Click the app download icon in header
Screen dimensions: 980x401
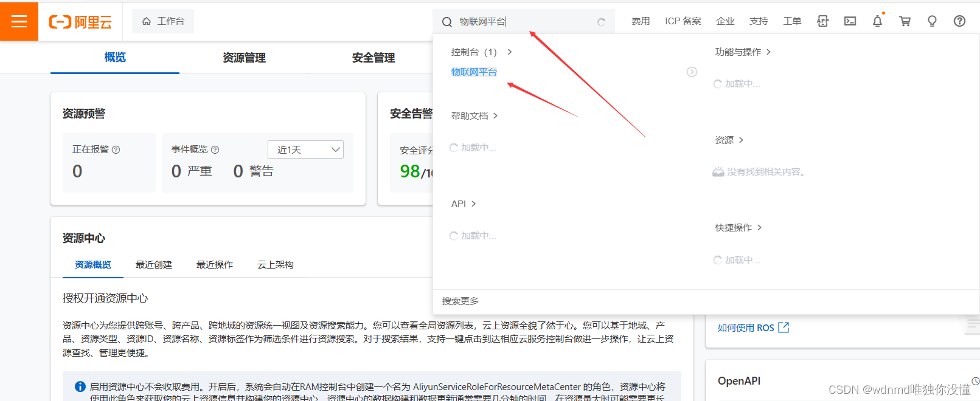[823, 21]
